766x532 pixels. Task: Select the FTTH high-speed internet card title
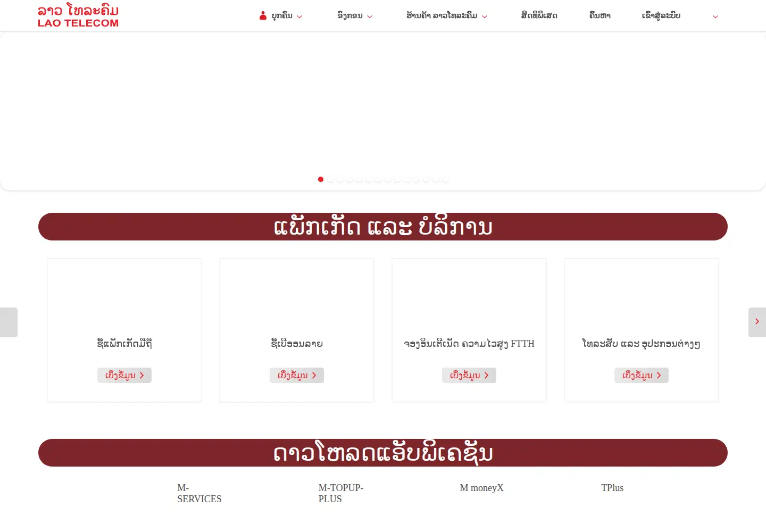[469, 344]
